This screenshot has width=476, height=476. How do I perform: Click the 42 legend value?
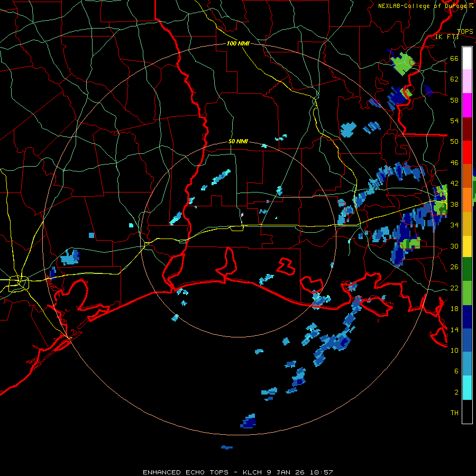(x=454, y=183)
